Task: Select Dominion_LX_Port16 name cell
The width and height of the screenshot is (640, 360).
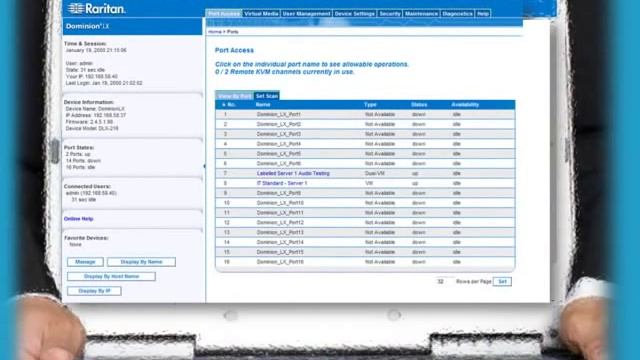Action: coord(280,262)
